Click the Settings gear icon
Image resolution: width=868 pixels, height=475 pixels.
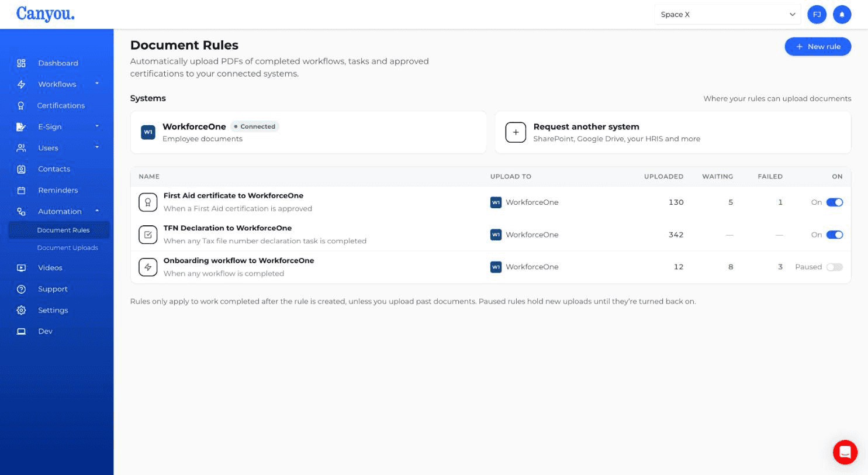coord(21,310)
